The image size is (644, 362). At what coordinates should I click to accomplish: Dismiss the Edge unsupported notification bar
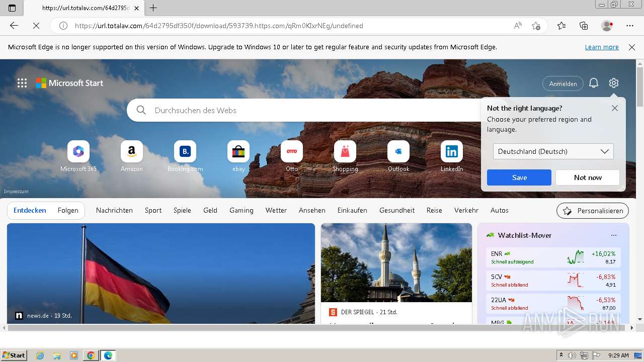pyautogui.click(x=632, y=47)
